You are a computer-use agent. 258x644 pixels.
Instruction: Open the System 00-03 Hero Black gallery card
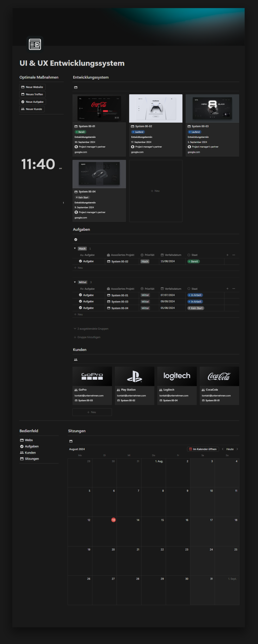212,125
